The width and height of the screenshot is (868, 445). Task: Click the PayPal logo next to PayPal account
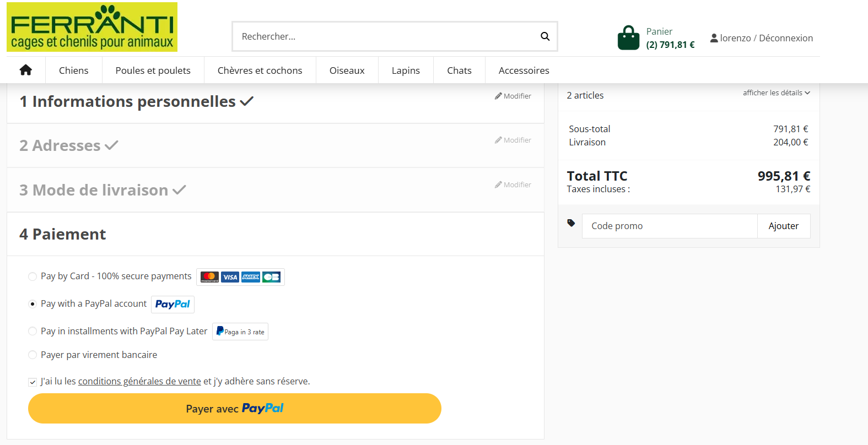172,304
